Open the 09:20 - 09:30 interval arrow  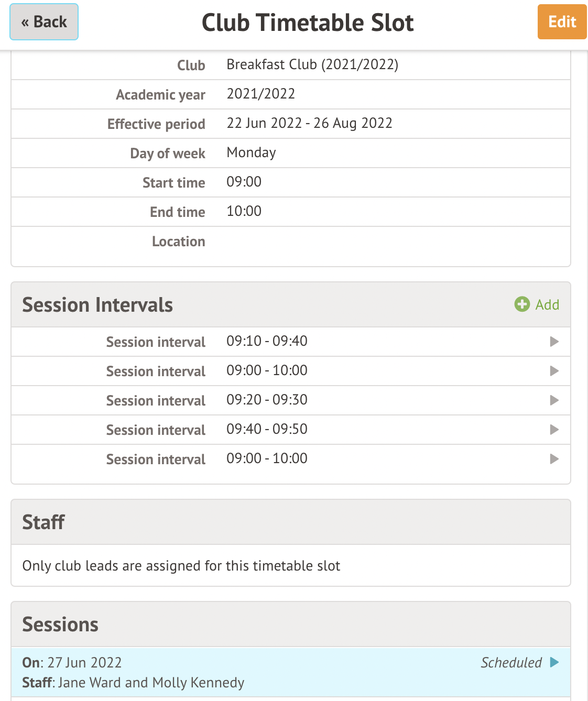tap(554, 400)
